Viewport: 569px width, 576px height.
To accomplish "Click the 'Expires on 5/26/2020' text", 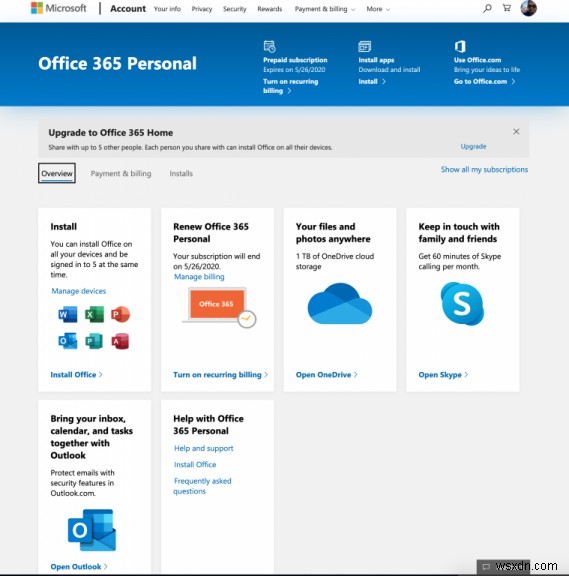I will tap(294, 69).
